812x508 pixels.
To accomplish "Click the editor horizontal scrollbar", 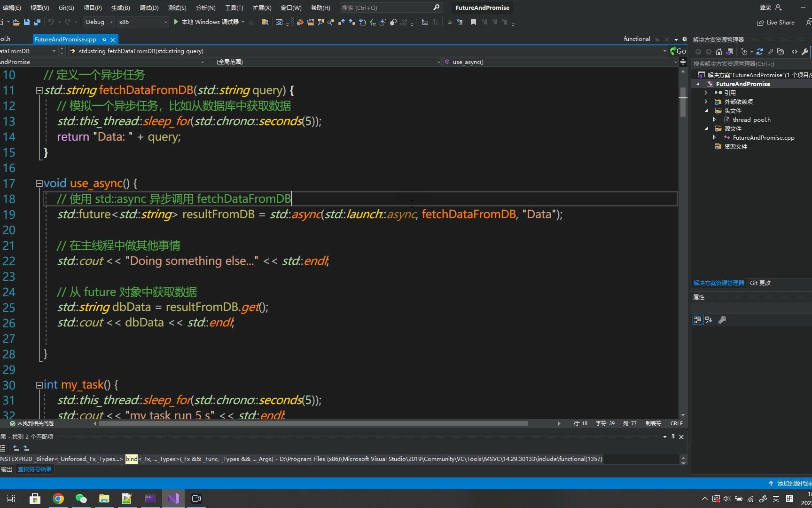I will pyautogui.click(x=313, y=423).
